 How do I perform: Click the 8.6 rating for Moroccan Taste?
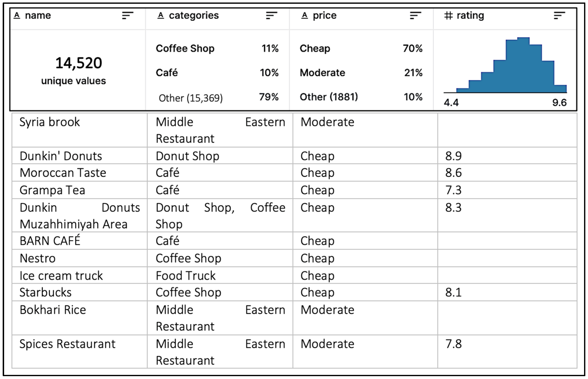[453, 173]
